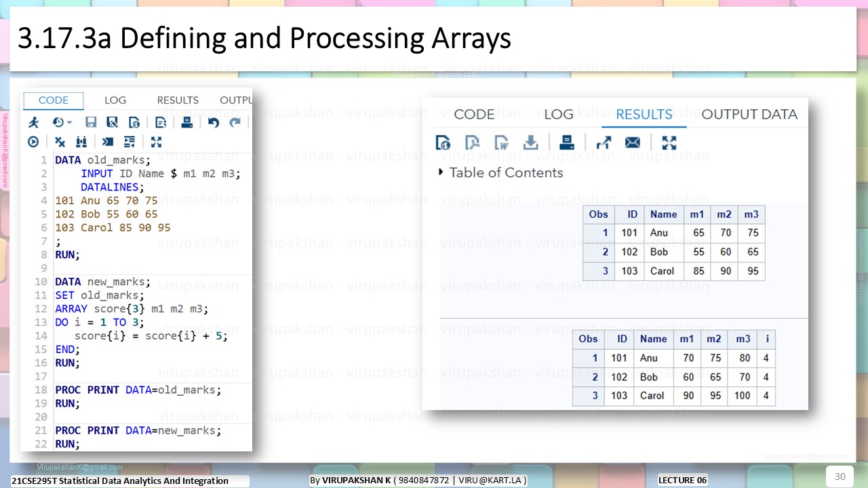Open the RESULTS tab in code panel

pyautogui.click(x=178, y=100)
